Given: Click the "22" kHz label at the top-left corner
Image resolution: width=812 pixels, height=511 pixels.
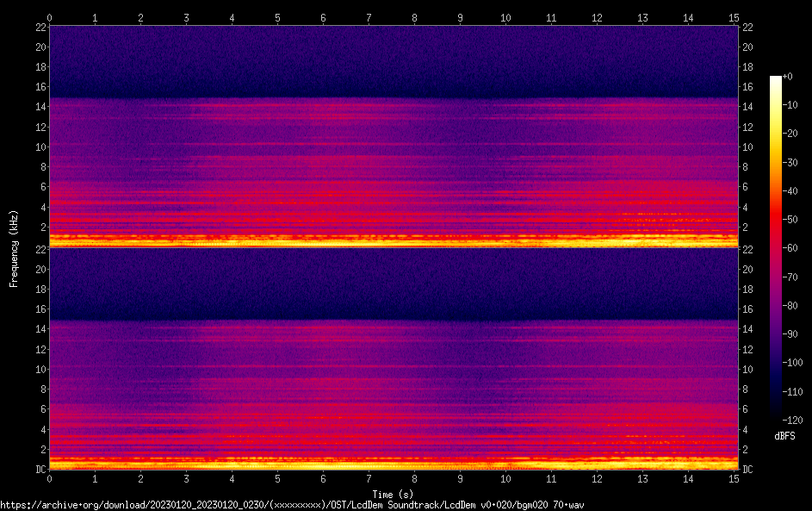Looking at the screenshot, I should [40, 27].
